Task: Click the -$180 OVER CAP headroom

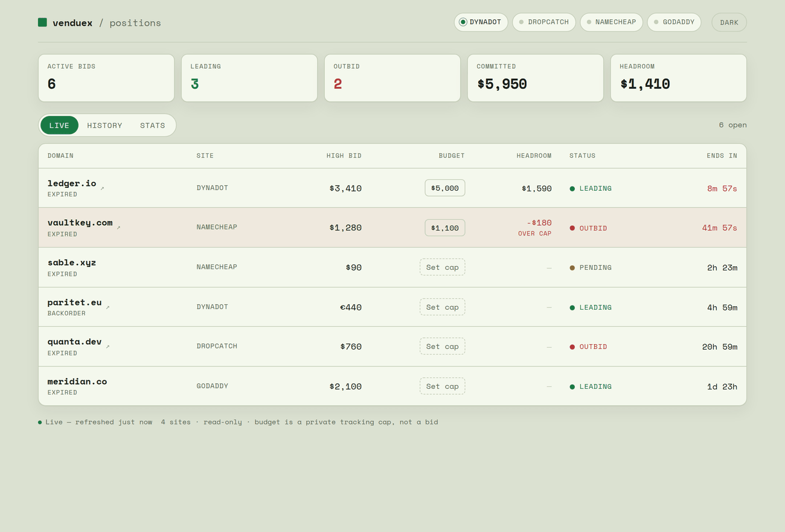Action: (535, 228)
